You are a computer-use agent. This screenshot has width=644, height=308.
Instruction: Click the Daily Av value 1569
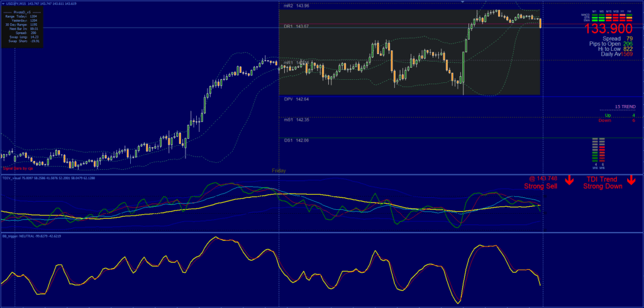pyautogui.click(x=627, y=54)
